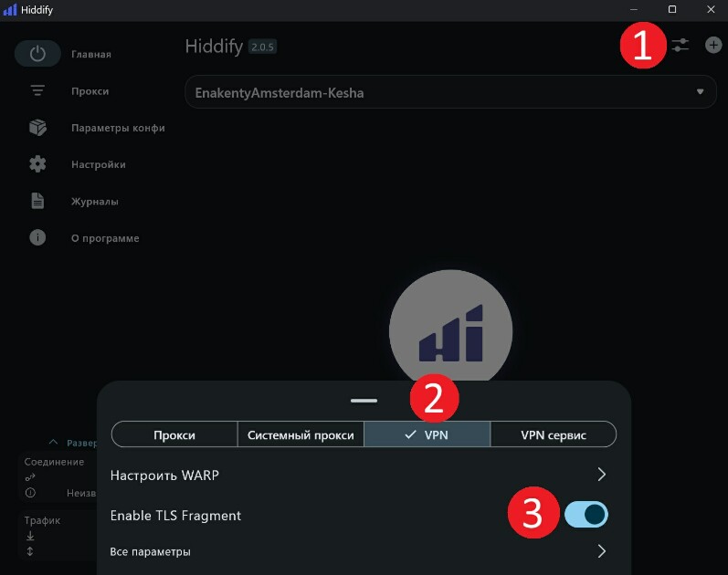Select Системный прокси mode tab

pyautogui.click(x=301, y=434)
